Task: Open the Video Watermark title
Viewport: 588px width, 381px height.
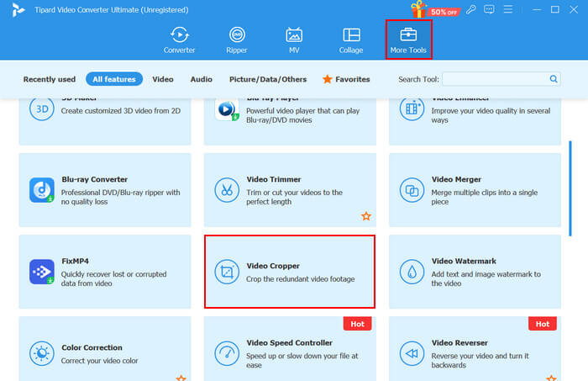Action: [x=464, y=261]
